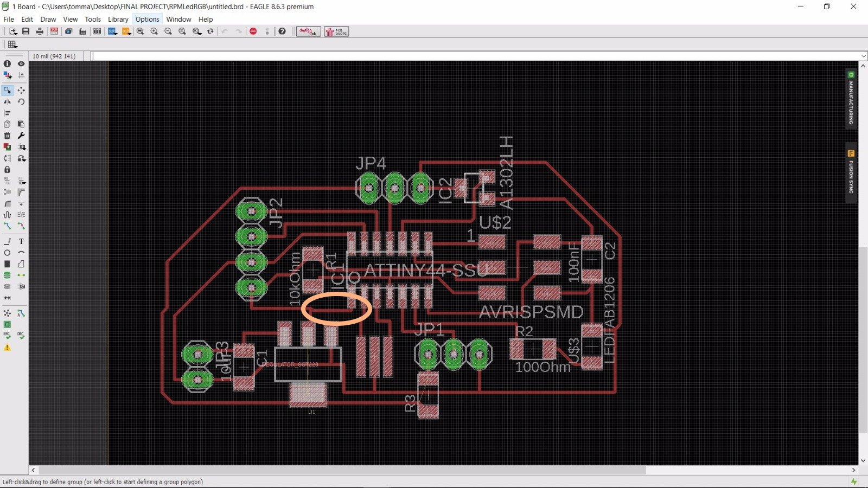
Task: Select the Route airwire tool
Action: click(7, 226)
